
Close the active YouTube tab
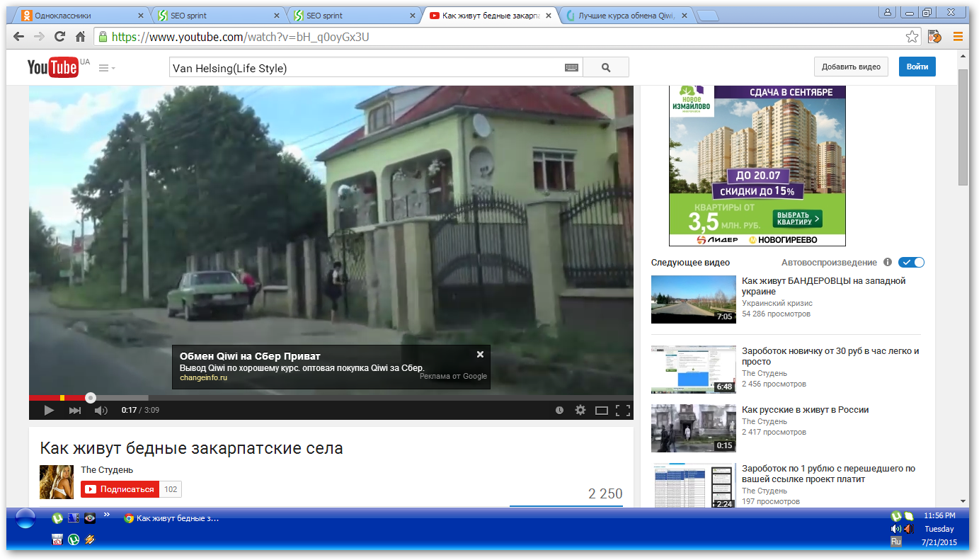click(548, 15)
